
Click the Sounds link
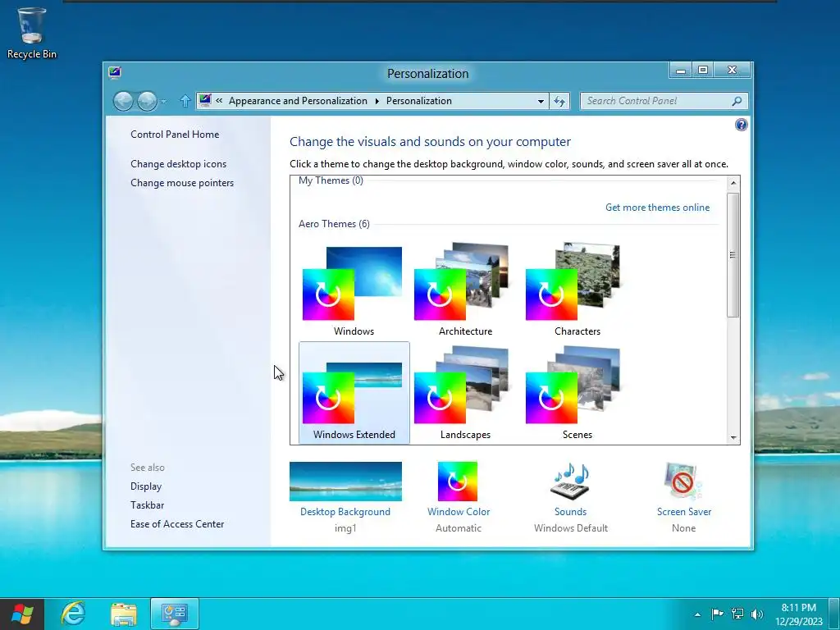click(571, 512)
